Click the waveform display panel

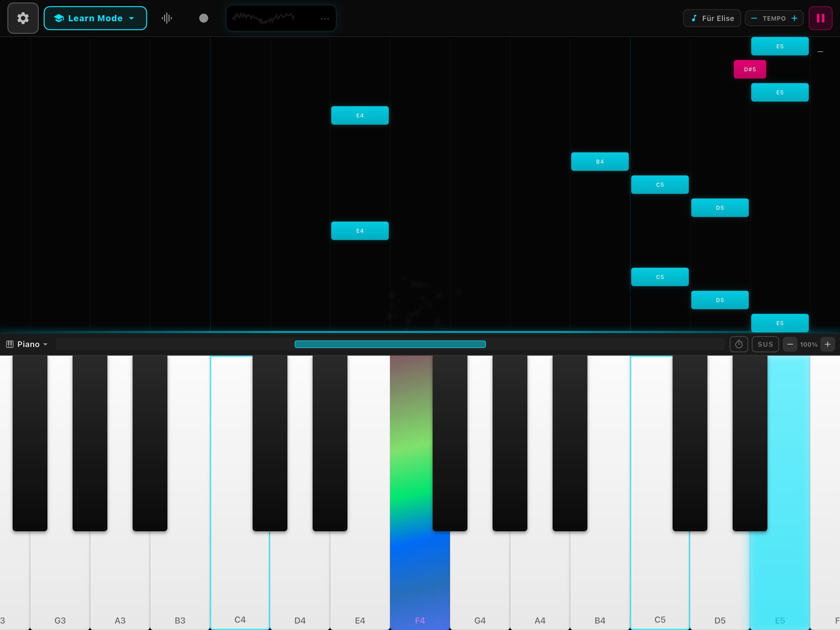tap(281, 18)
